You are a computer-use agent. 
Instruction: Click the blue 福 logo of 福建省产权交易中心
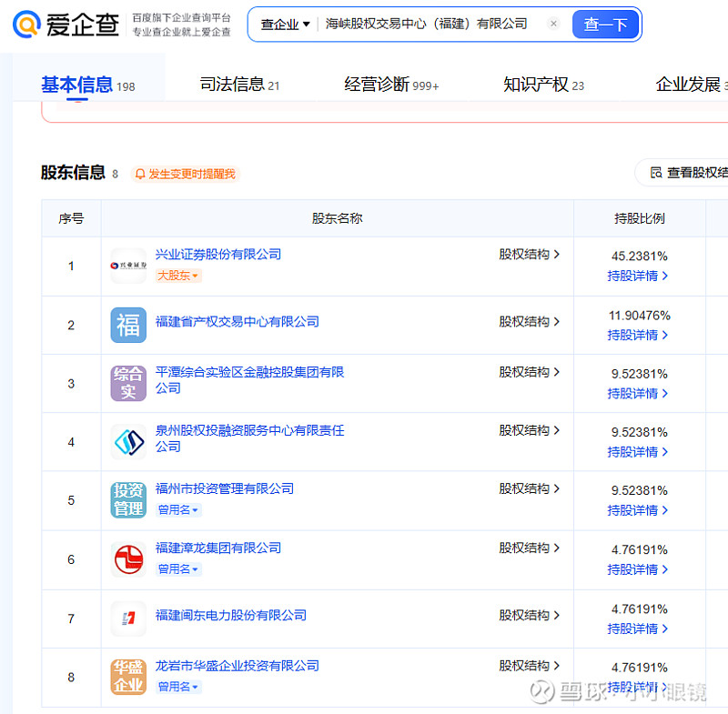(128, 325)
